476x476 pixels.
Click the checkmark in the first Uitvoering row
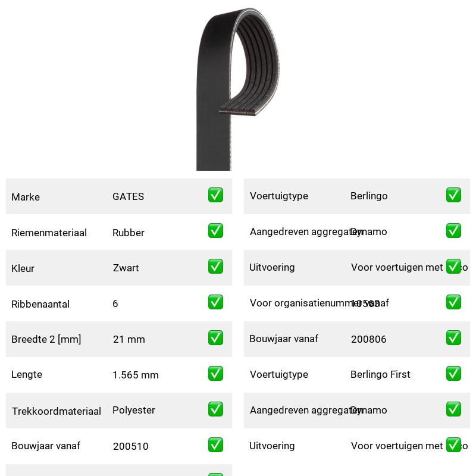click(x=453, y=266)
